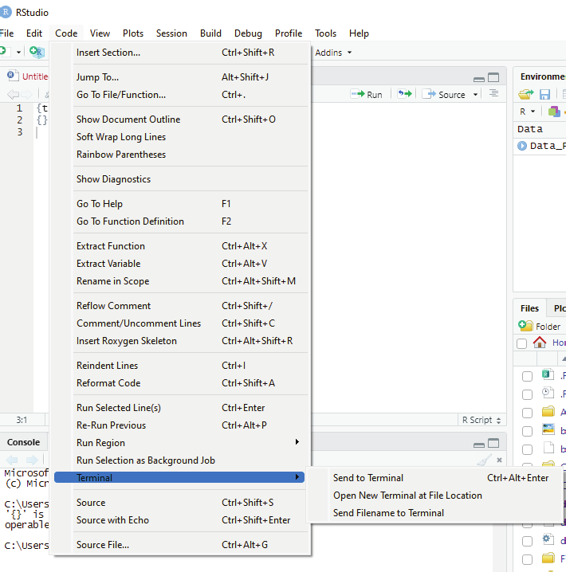Click the create project icon

(37, 52)
